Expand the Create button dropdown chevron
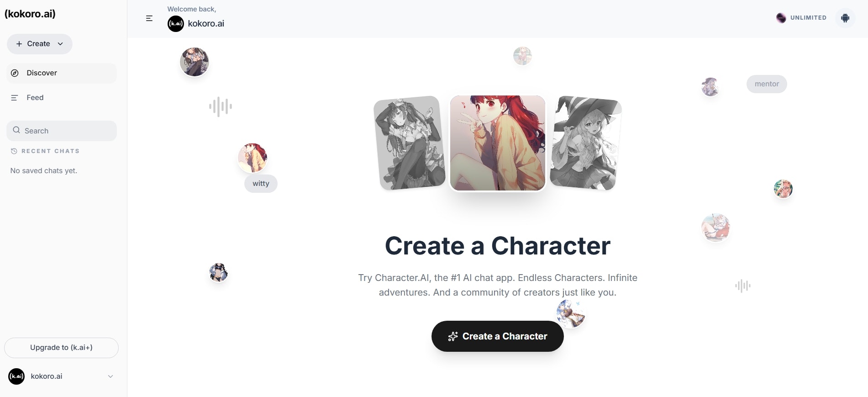Screen dimensions: 868x397 (x=60, y=44)
